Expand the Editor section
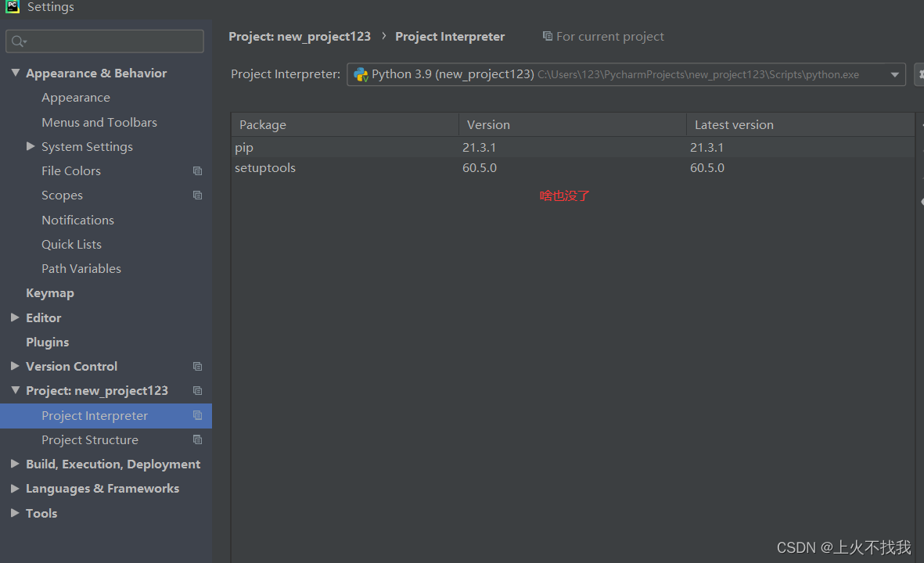The height and width of the screenshot is (563, 924). click(x=16, y=317)
